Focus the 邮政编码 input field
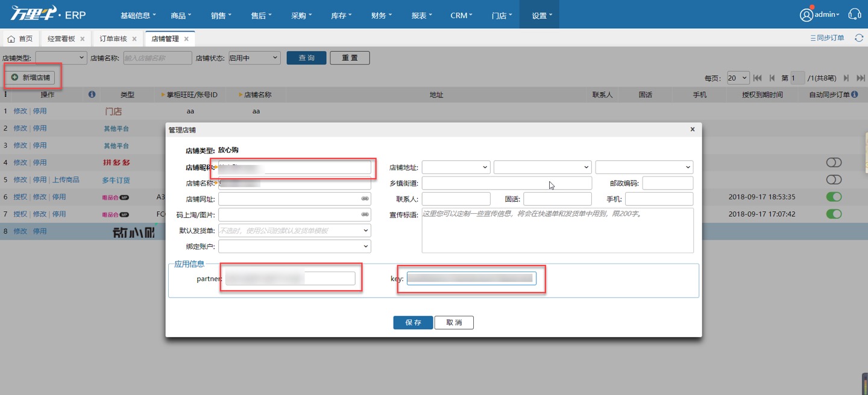This screenshot has height=395, width=868. (x=668, y=183)
